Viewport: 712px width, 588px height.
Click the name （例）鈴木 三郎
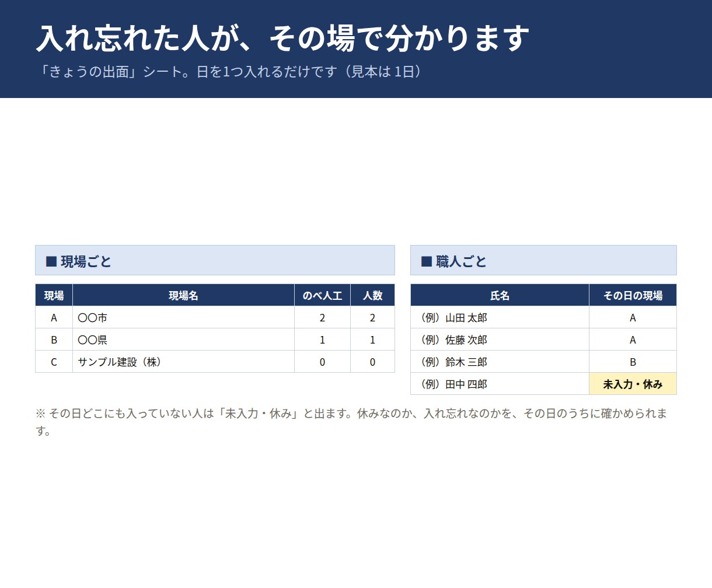click(500, 362)
